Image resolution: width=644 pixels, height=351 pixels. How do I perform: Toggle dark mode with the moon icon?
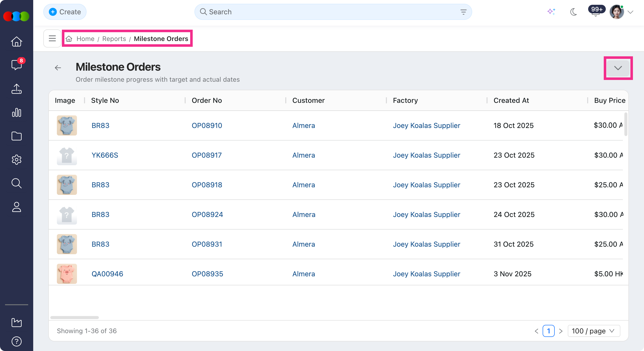[574, 12]
